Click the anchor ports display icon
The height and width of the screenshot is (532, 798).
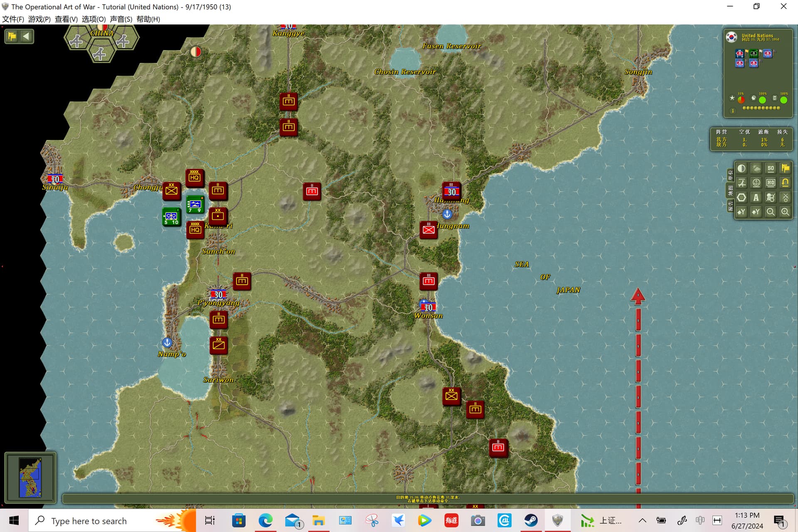click(756, 183)
